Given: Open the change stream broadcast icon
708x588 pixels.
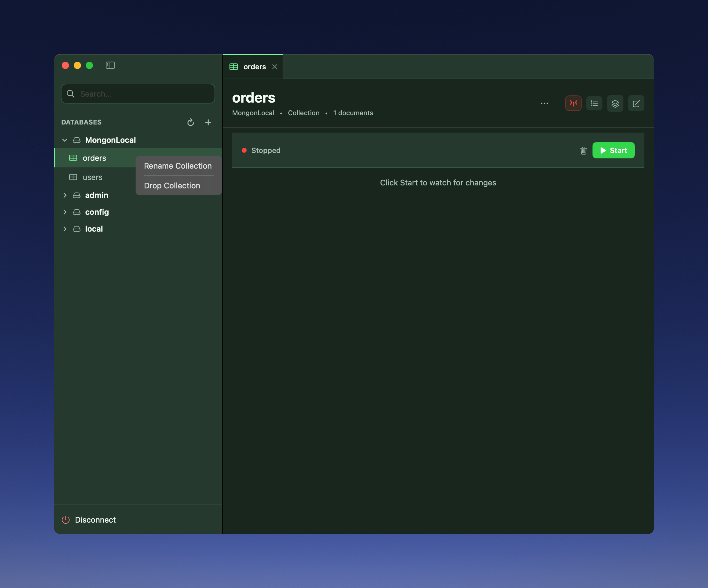Looking at the screenshot, I should tap(573, 103).
